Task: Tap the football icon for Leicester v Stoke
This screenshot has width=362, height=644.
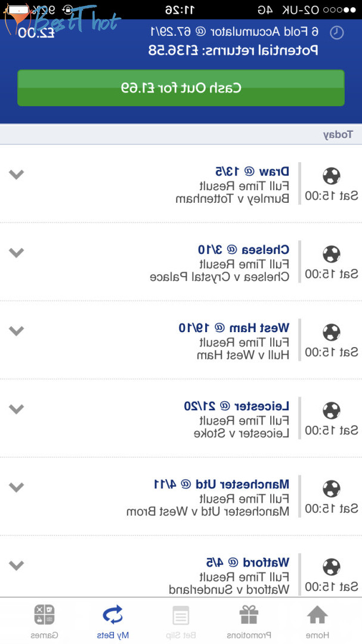Action: point(331,410)
